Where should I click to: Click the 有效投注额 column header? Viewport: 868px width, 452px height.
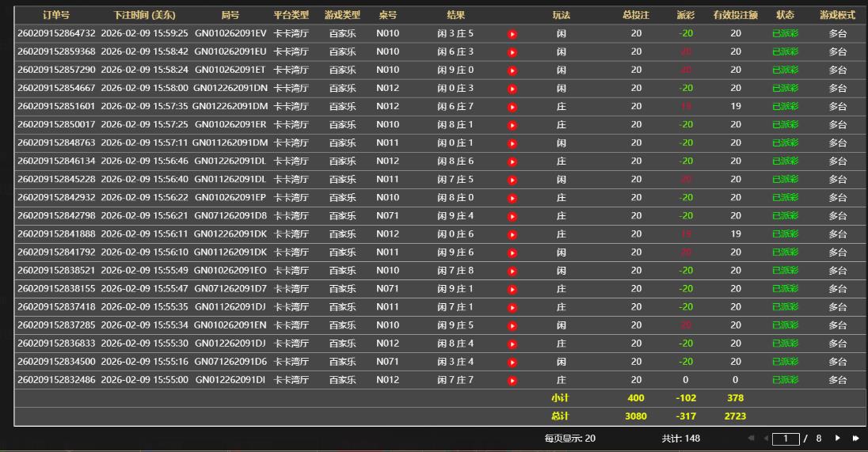(x=735, y=15)
